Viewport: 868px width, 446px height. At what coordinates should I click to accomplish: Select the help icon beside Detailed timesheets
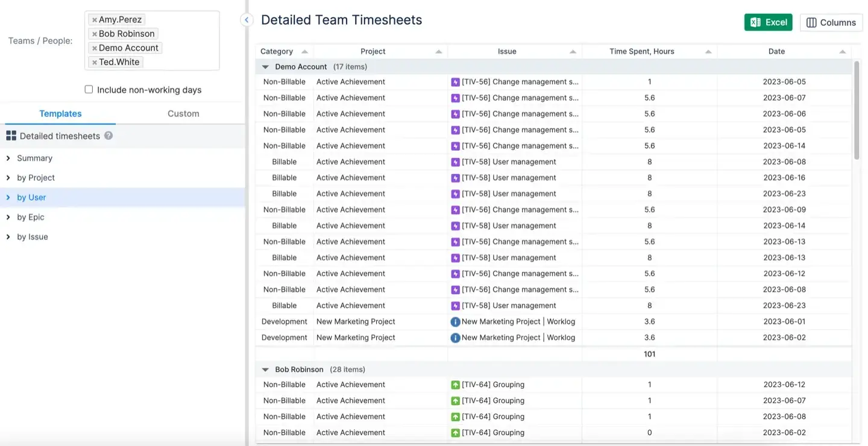point(109,136)
